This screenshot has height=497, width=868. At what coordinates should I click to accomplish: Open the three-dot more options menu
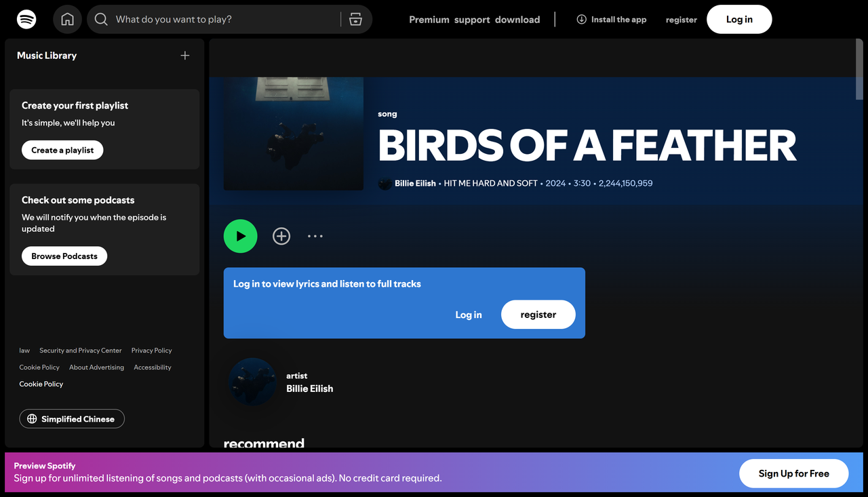tap(315, 235)
